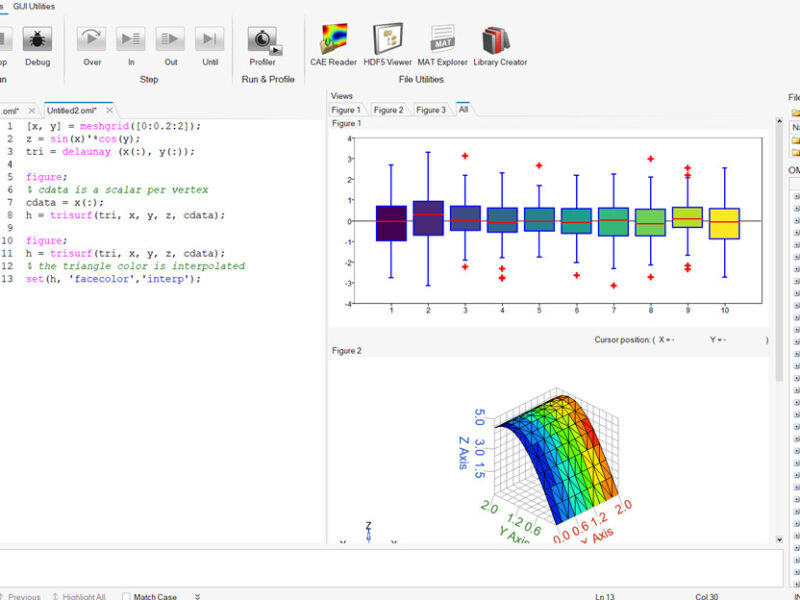Click Highlight All in search bar
The width and height of the screenshot is (800, 600).
[84, 596]
